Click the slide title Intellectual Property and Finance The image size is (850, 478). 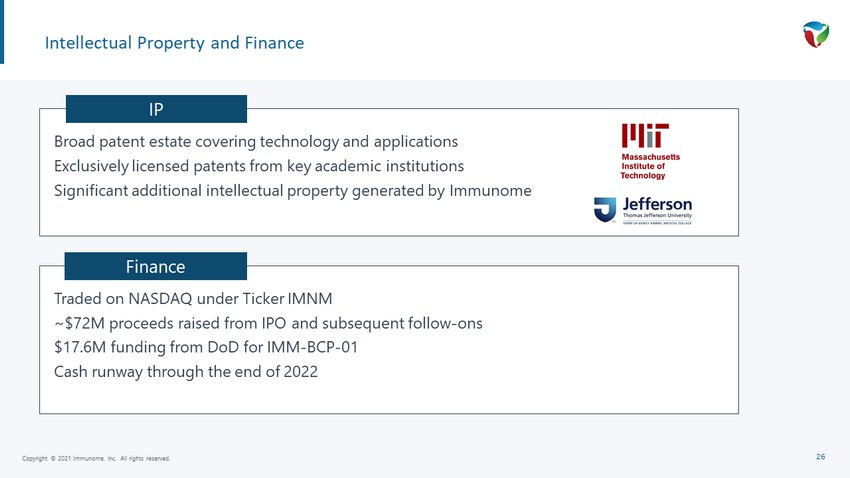[174, 43]
